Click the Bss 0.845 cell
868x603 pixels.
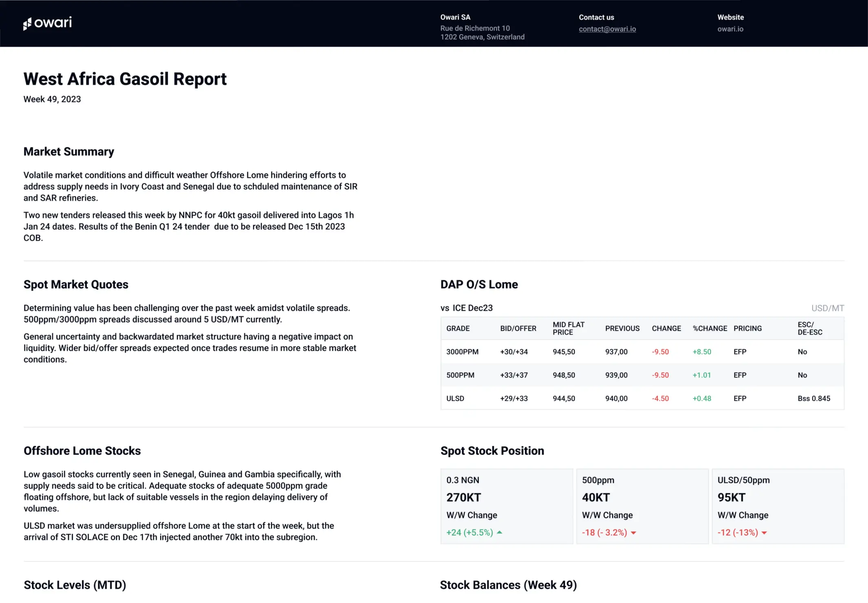coord(813,398)
